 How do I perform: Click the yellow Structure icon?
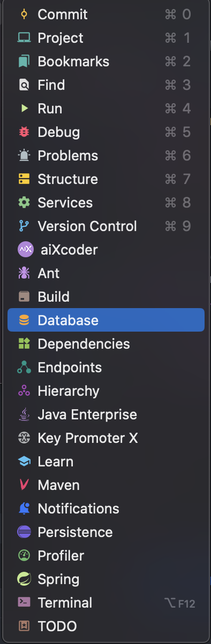point(24,179)
